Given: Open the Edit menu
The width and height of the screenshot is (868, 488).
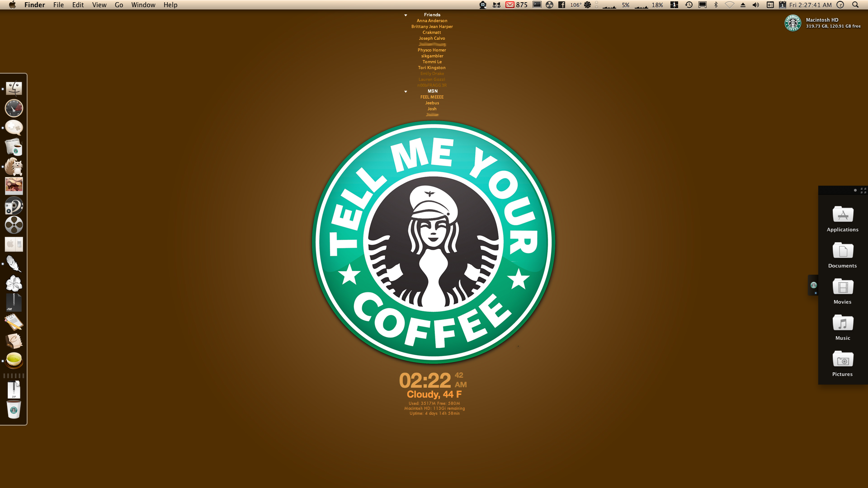Looking at the screenshot, I should click(x=78, y=5).
